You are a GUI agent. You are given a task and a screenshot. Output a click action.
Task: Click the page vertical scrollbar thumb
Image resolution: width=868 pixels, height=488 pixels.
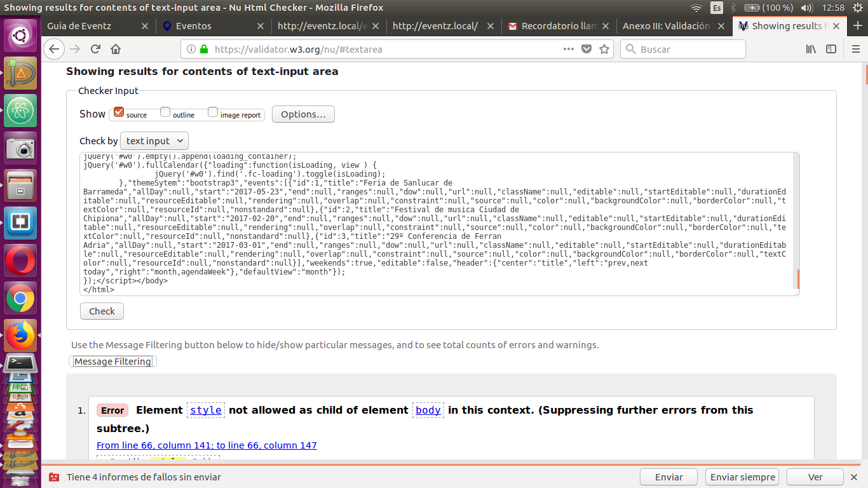[865, 74]
